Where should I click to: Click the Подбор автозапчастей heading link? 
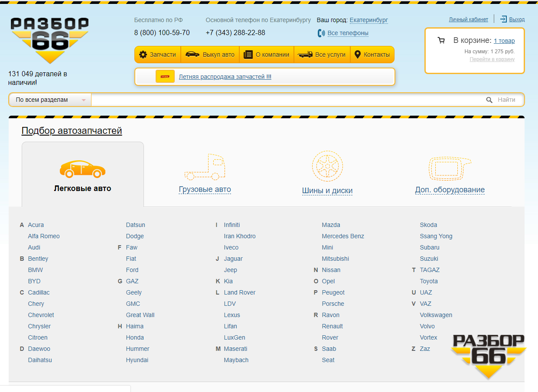click(72, 131)
